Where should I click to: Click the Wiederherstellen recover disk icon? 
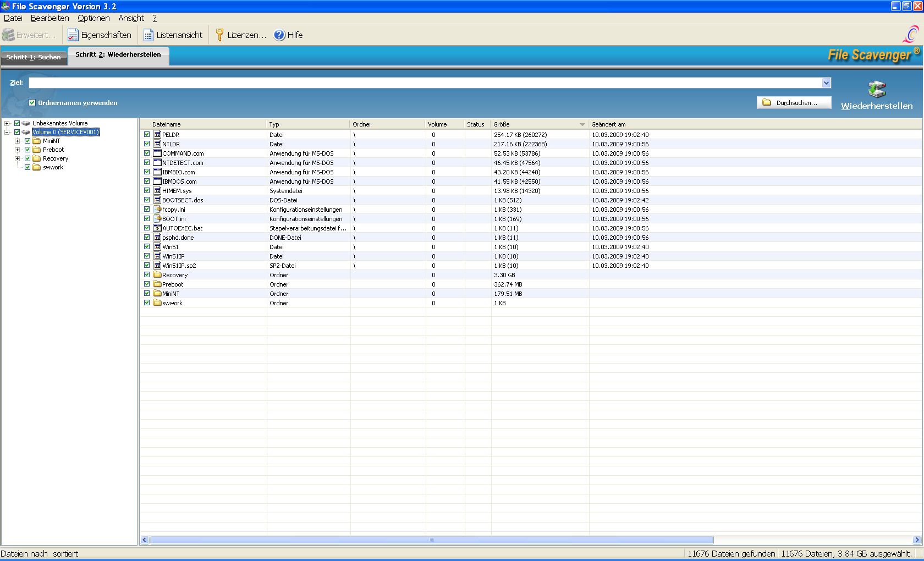pos(877,89)
